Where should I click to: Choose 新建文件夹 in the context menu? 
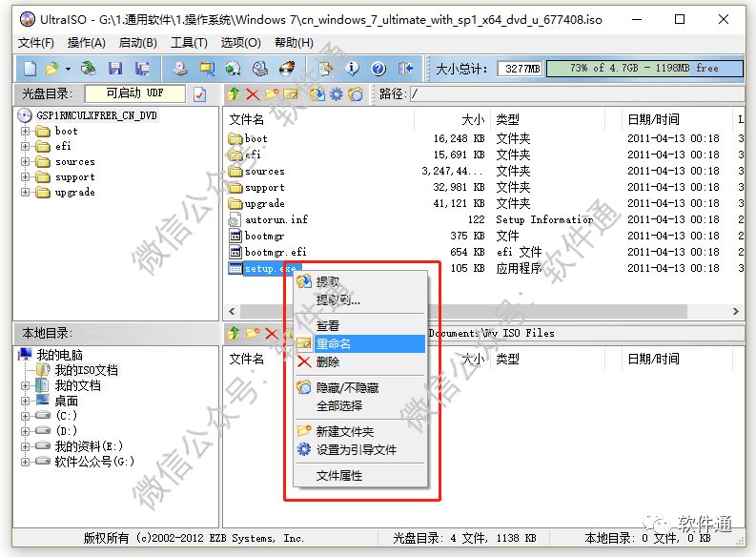[x=360, y=432]
